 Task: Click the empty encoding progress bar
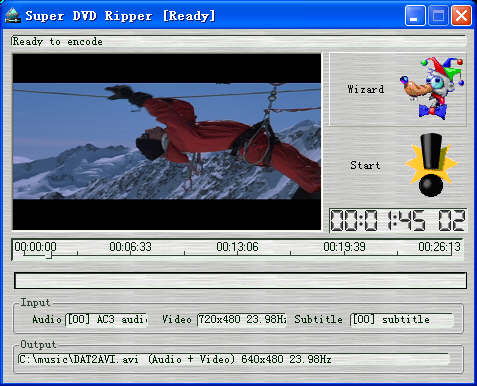coord(240,281)
